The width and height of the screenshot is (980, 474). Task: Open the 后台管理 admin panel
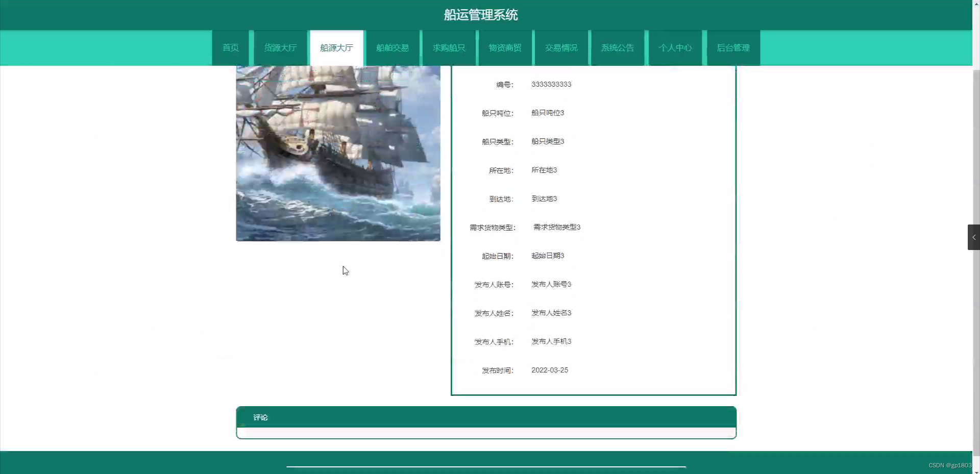733,47
